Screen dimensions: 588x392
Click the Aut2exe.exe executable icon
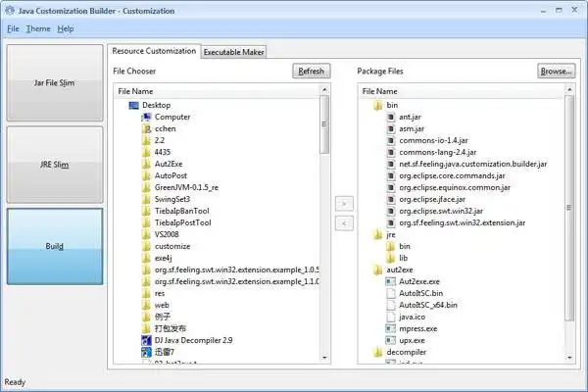click(391, 281)
